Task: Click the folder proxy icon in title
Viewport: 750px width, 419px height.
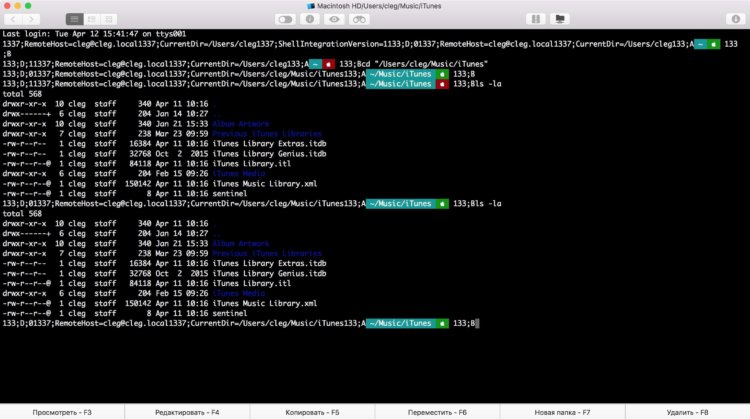Action: click(311, 6)
